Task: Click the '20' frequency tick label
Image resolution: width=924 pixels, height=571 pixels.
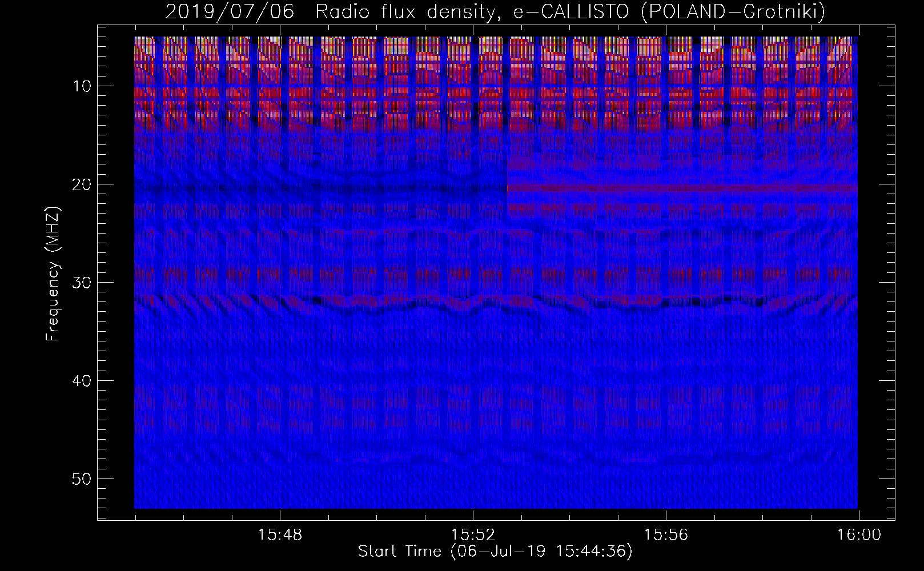Action: coord(83,184)
